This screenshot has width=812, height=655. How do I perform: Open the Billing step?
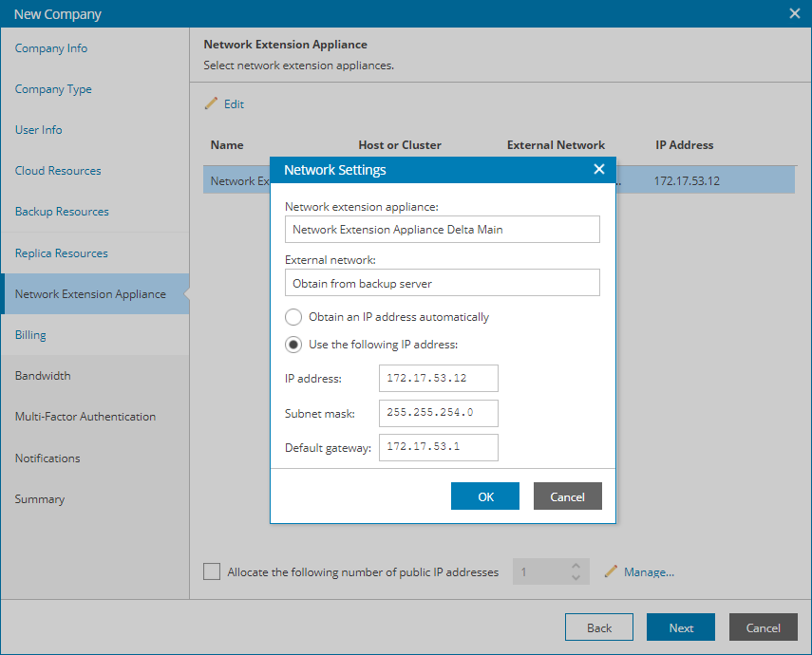coord(30,335)
